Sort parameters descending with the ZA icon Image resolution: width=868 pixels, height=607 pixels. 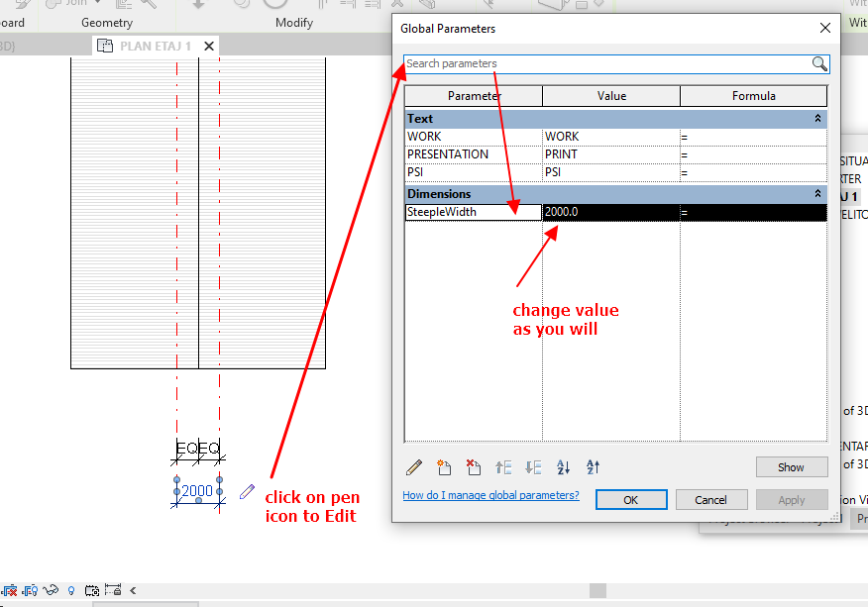click(592, 467)
